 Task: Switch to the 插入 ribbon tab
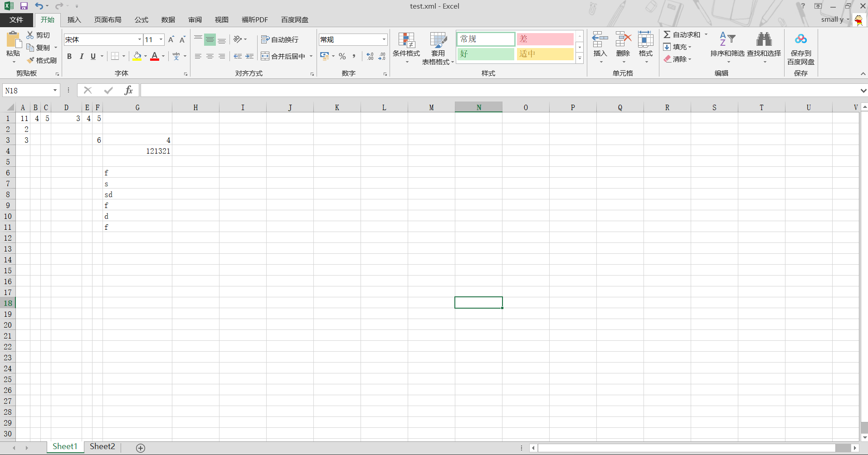(74, 19)
